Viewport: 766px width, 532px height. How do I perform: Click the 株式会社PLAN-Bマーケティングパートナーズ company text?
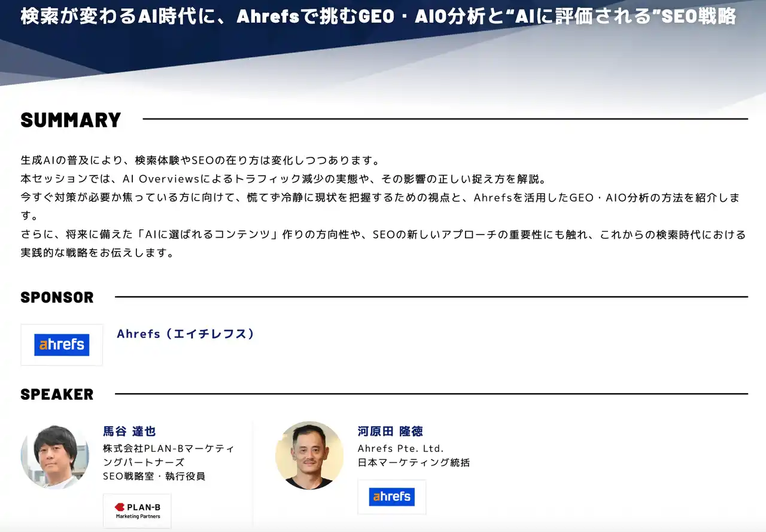(168, 455)
